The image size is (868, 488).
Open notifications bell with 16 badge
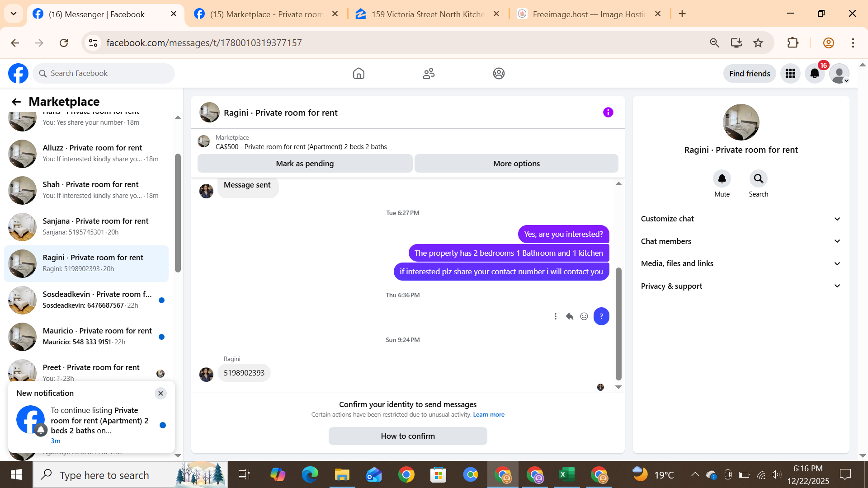click(815, 73)
